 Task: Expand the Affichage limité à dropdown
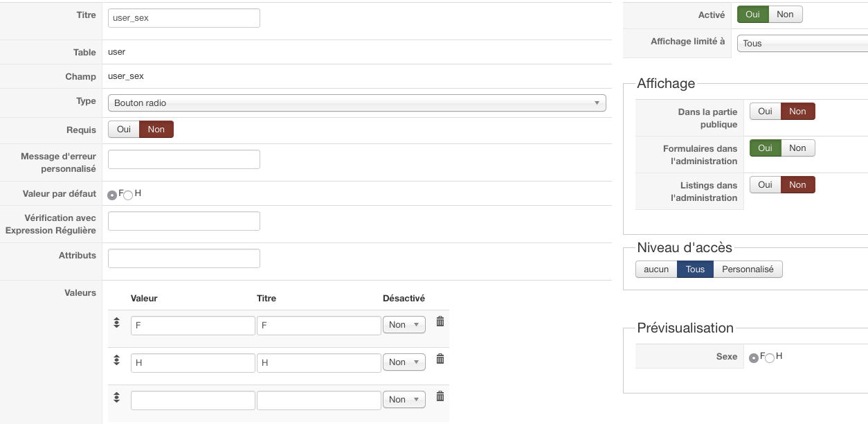pyautogui.click(x=802, y=43)
